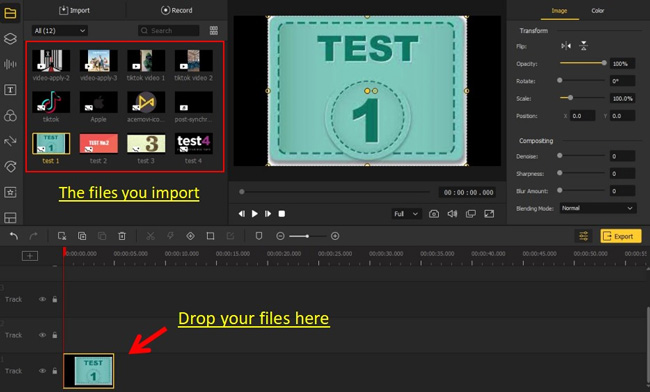Select the video-apply-2 media thumbnail
The width and height of the screenshot is (650, 392).
51,60
